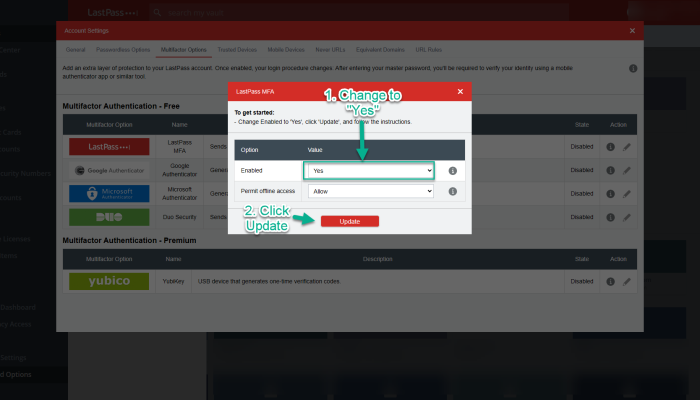Edit Duo Security with pencil icon
The width and height of the screenshot is (700, 400).
click(627, 217)
